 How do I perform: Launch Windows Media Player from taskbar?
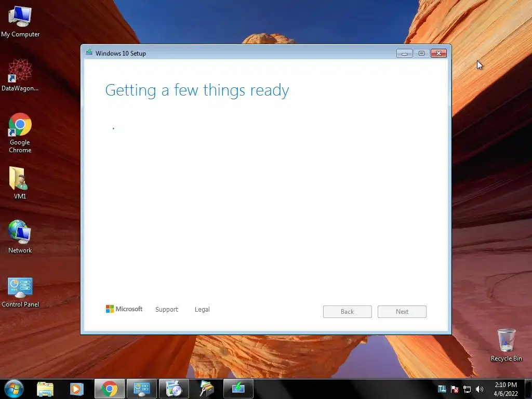[x=77, y=389]
